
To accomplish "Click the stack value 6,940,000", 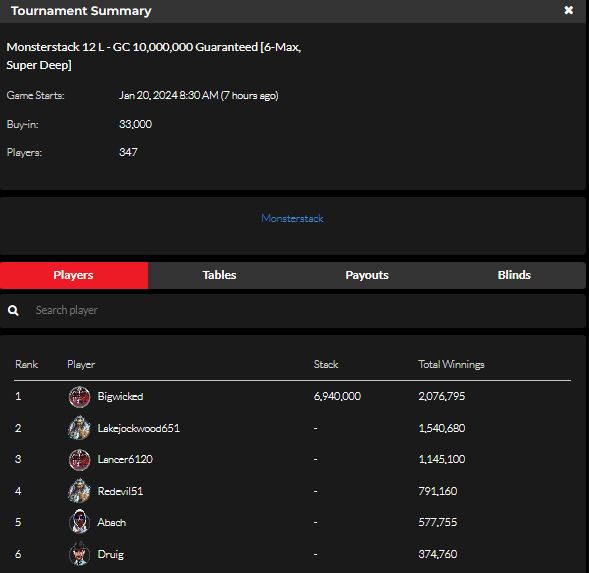I will click(337, 396).
